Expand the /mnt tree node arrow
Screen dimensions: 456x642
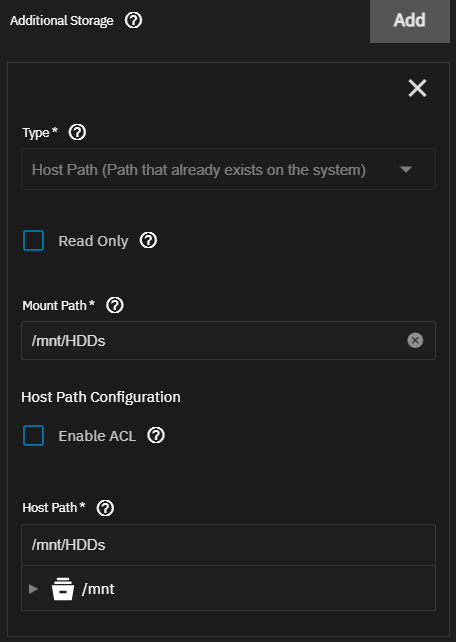34,589
